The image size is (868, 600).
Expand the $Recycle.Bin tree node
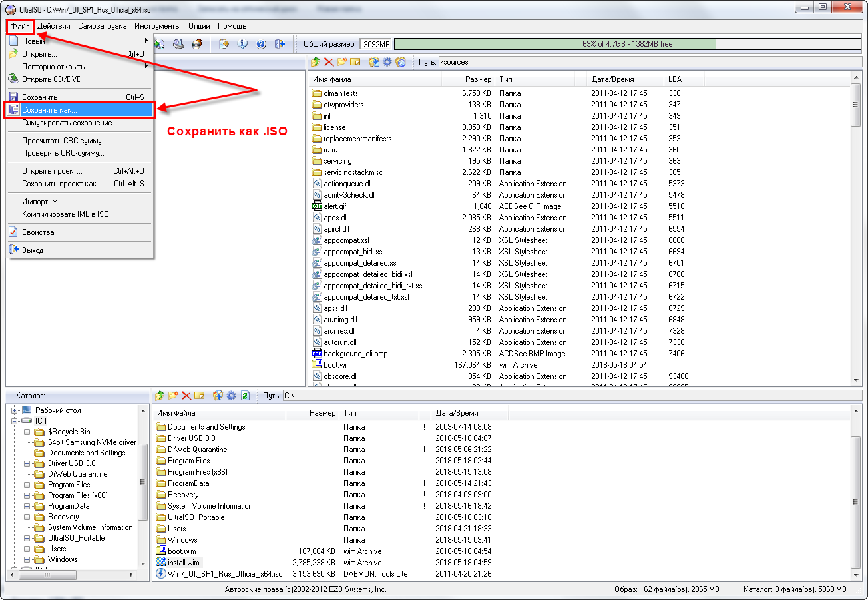pyautogui.click(x=27, y=432)
